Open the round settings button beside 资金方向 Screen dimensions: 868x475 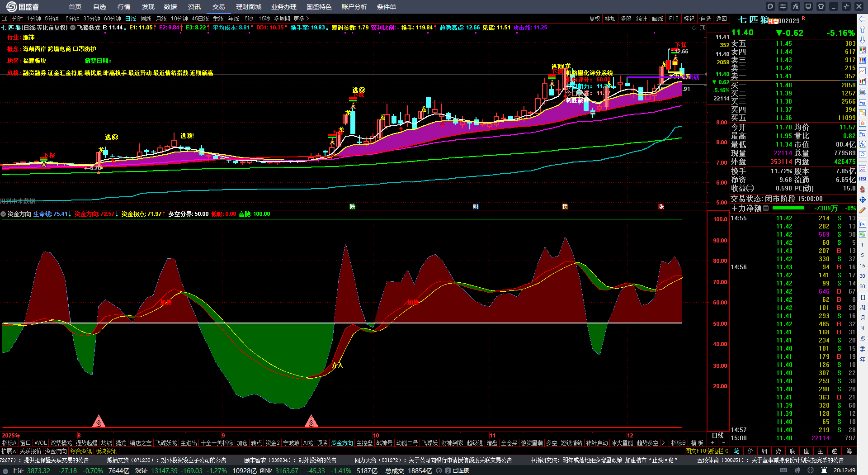click(x=3, y=214)
